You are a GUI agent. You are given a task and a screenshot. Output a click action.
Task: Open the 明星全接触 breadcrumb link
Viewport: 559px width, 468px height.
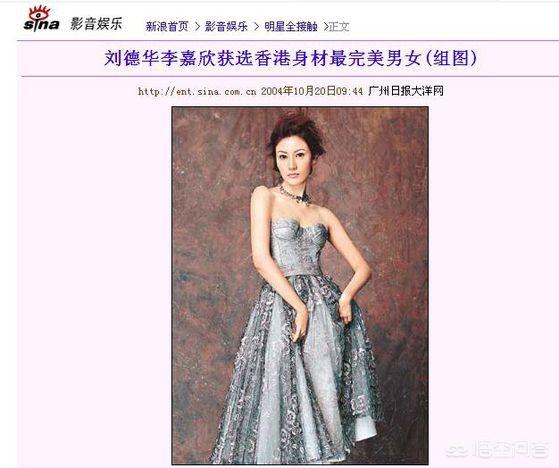pos(291,26)
